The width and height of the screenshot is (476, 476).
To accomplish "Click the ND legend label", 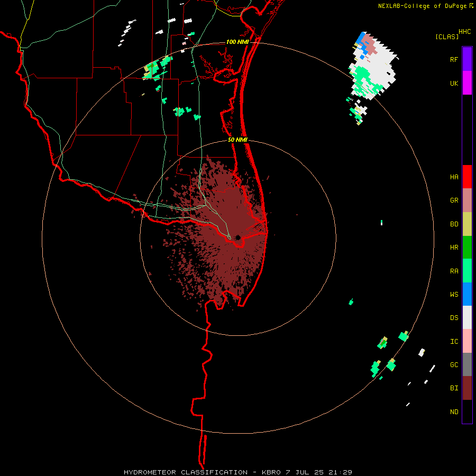I will (x=454, y=412).
